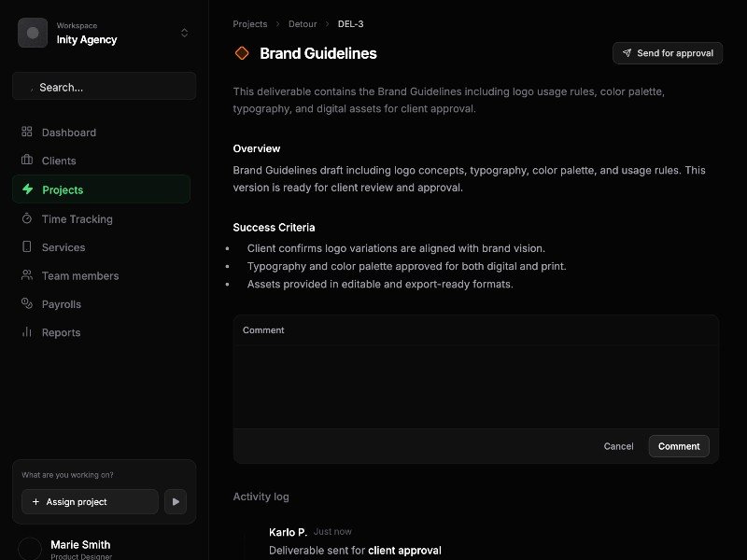Click inside the Comment text area
Screen dimensions: 747x560
coord(475,386)
